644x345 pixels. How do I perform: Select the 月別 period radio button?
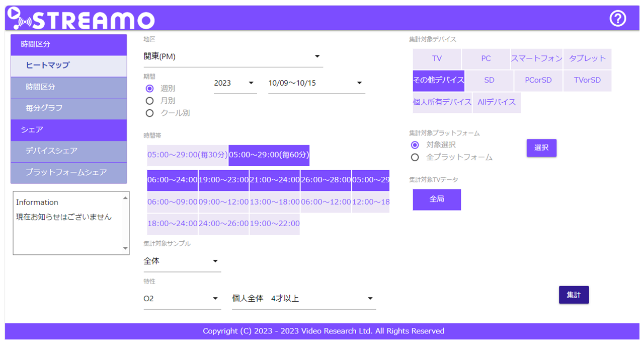(x=149, y=101)
